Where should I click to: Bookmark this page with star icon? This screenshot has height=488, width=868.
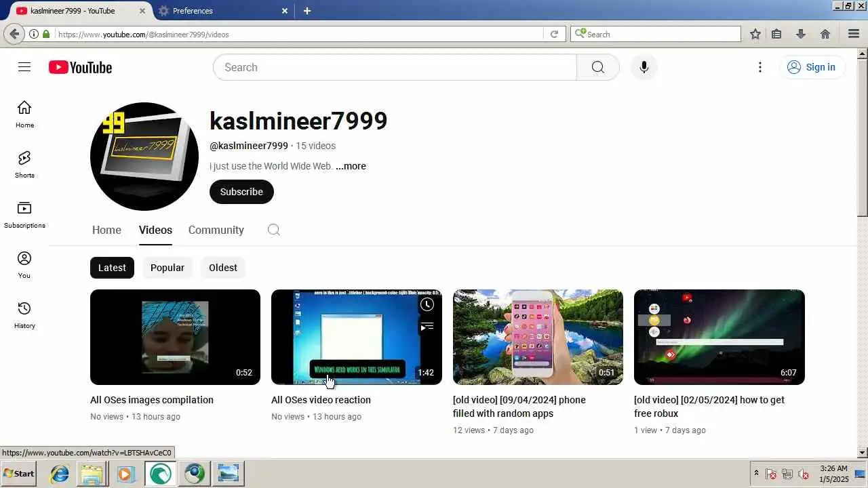[x=755, y=34]
